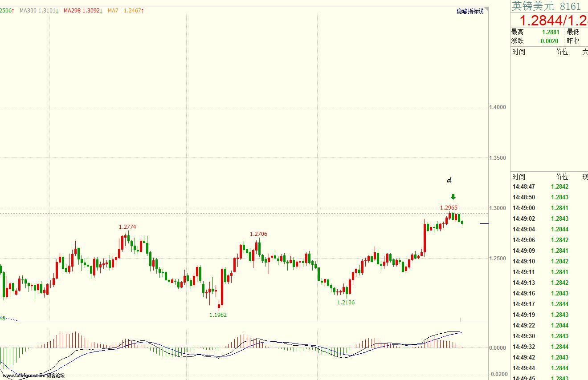Click the 8161 symbol code
This screenshot has width=588, height=380.
[x=571, y=6]
